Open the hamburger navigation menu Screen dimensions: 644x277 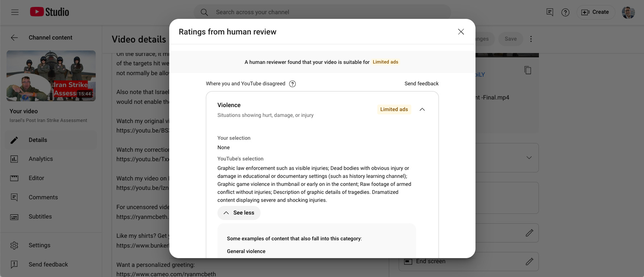15,12
